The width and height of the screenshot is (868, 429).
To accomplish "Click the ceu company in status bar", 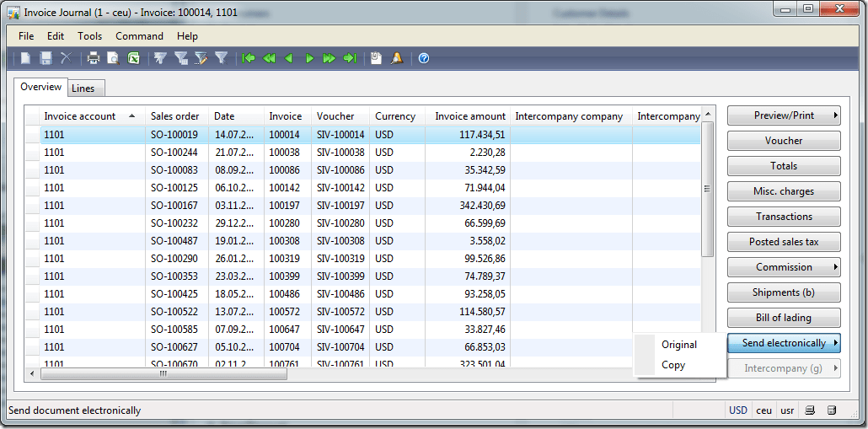I will click(x=764, y=410).
